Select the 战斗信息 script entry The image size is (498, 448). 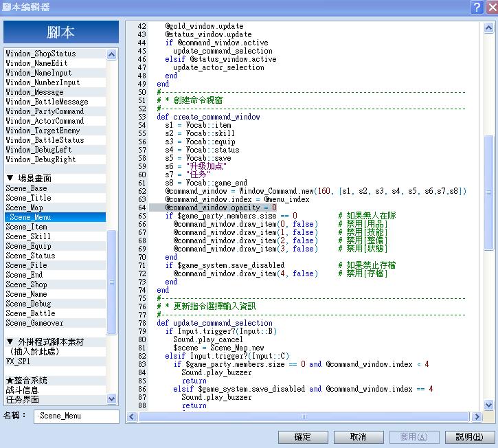(x=55, y=390)
